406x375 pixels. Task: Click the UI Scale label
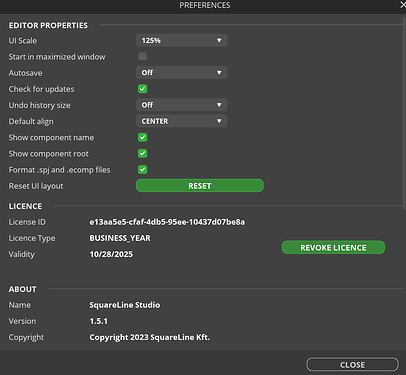(23, 41)
